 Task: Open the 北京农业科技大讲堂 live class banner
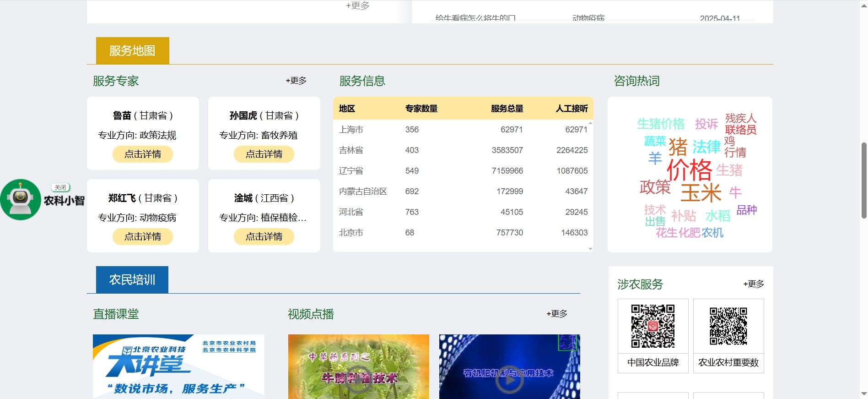pyautogui.click(x=178, y=366)
